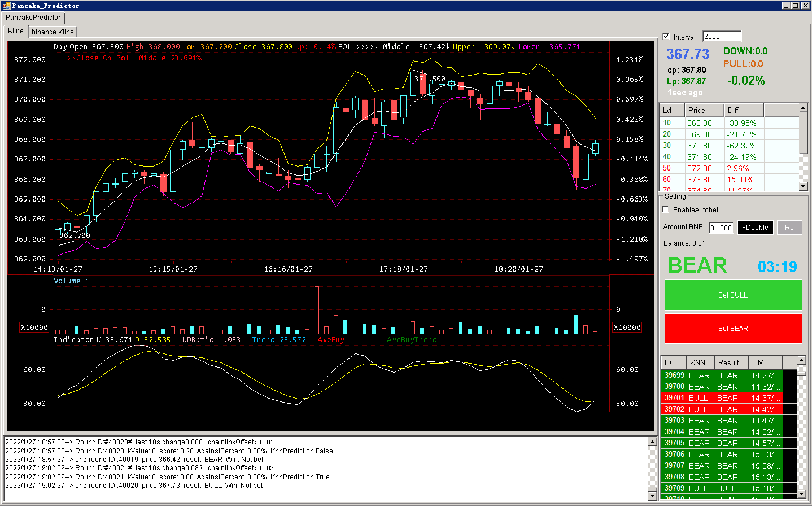The width and height of the screenshot is (812, 507).
Task: Click the Pancake_Predictor title bar icon
Action: 6,6
